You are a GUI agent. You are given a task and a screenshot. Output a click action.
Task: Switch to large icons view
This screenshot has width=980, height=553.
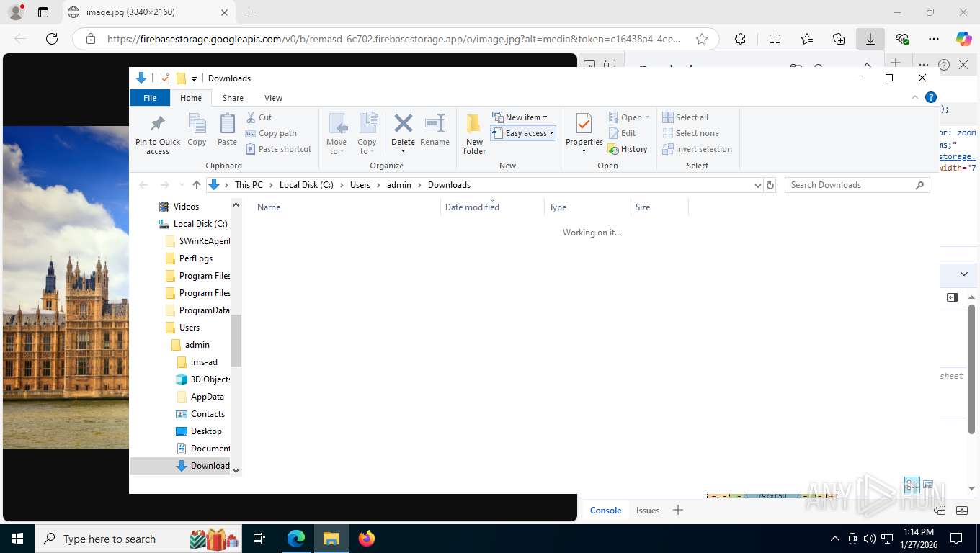tap(927, 485)
